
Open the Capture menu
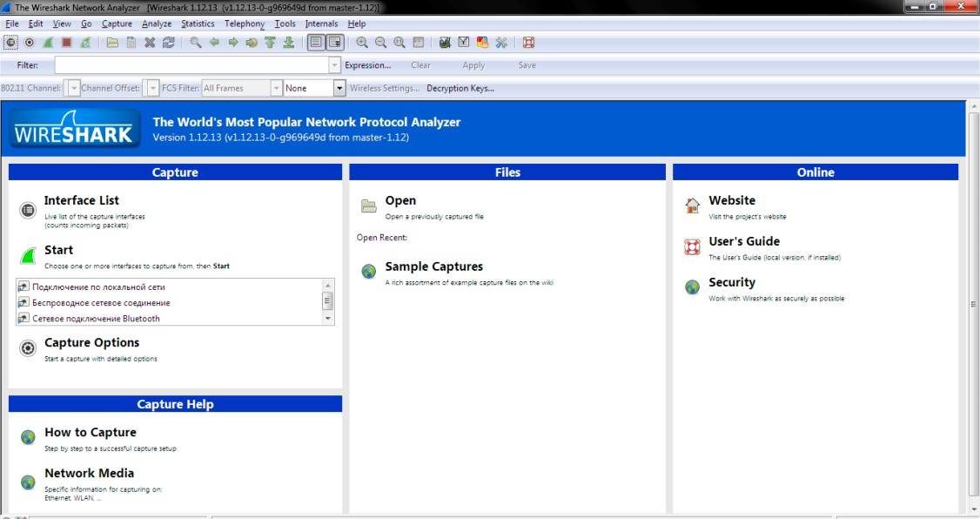pyautogui.click(x=117, y=24)
